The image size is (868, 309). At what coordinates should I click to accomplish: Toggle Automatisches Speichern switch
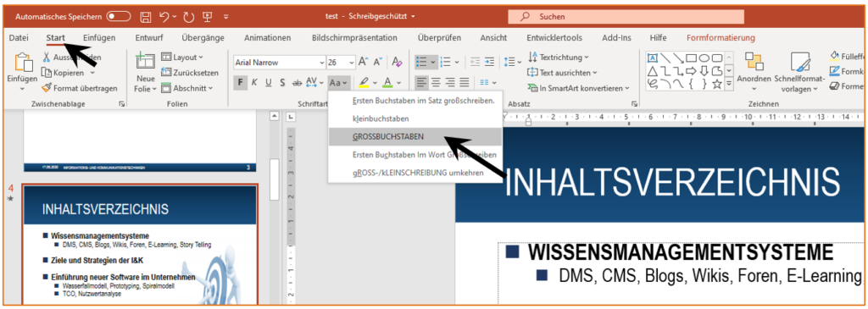coord(119,17)
